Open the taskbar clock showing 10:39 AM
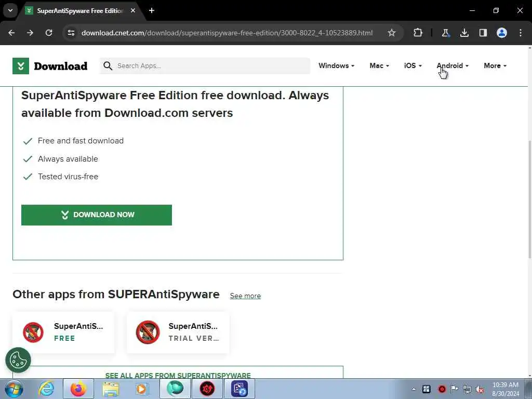532x399 pixels. coord(505,389)
